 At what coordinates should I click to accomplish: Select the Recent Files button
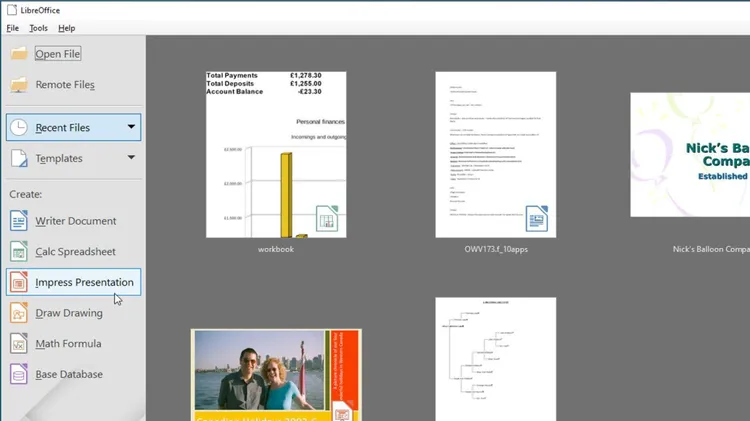pos(74,127)
